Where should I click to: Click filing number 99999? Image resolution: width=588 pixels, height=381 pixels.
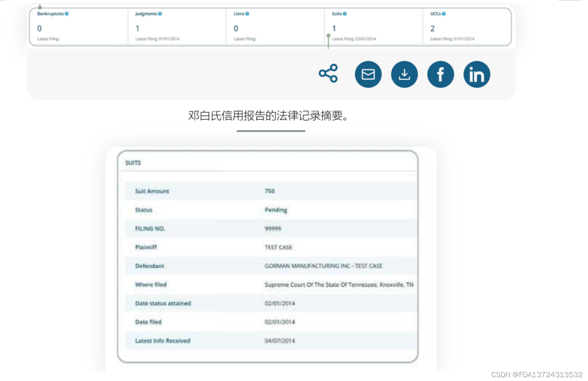click(x=273, y=228)
